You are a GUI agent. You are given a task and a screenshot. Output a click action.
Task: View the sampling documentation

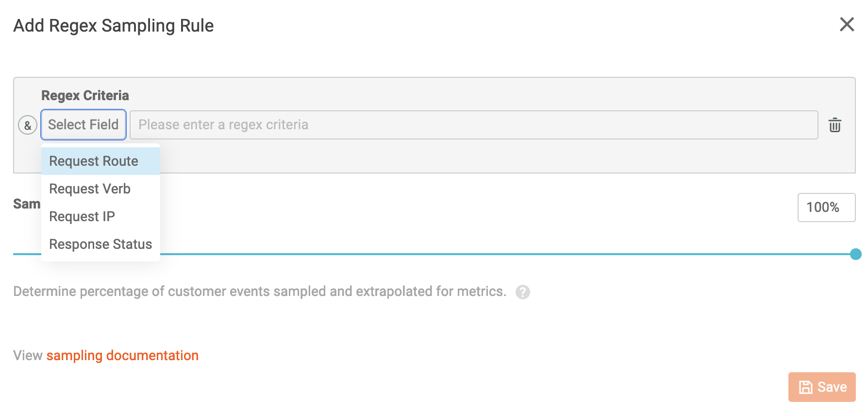point(122,355)
